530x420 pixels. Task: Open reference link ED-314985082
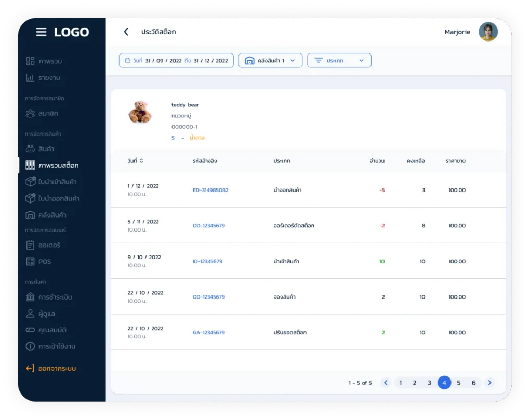[210, 190]
